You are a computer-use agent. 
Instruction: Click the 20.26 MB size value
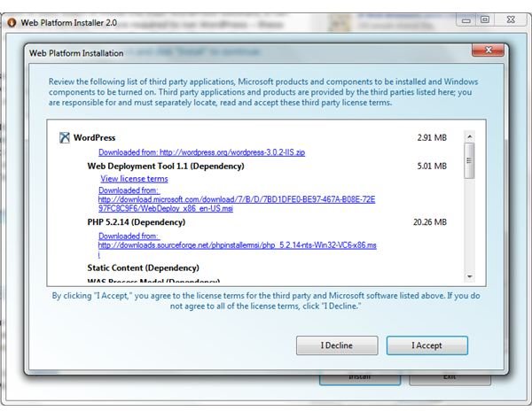click(430, 222)
